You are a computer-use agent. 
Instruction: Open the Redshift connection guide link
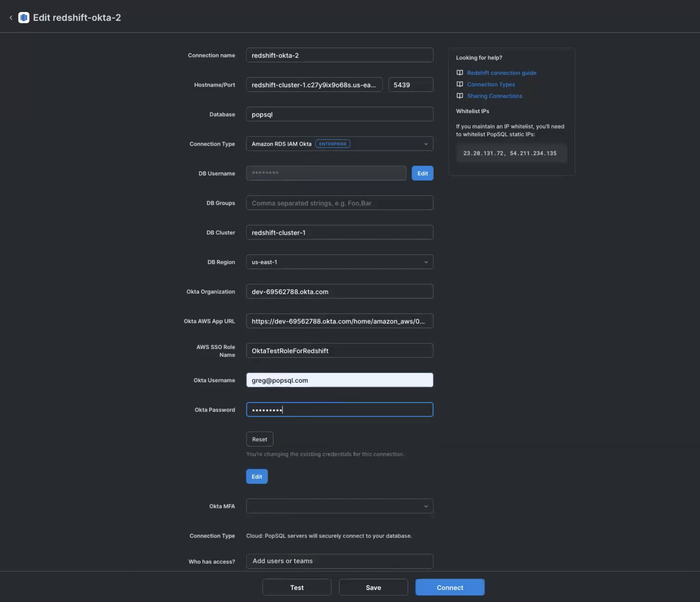pos(501,73)
